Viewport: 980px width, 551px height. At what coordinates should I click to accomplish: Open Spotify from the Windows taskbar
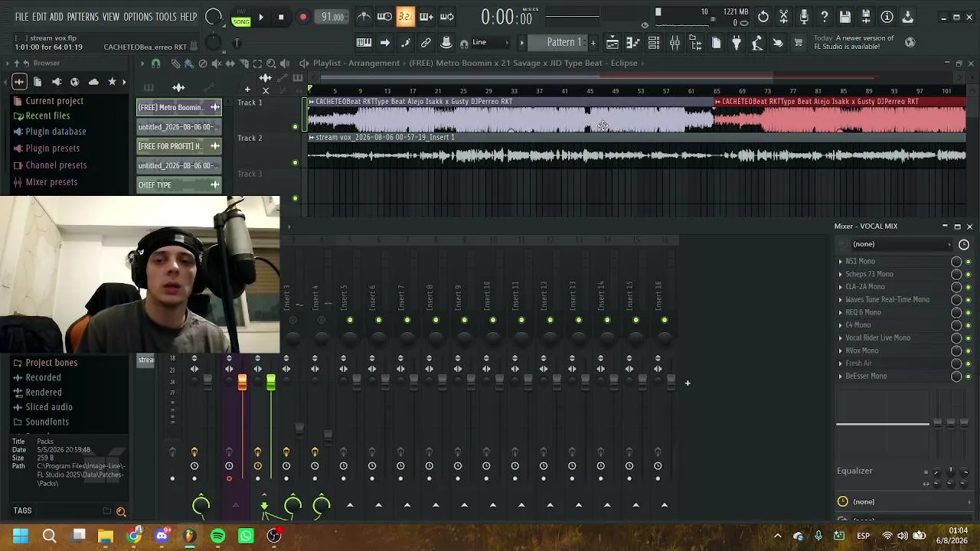point(217,536)
